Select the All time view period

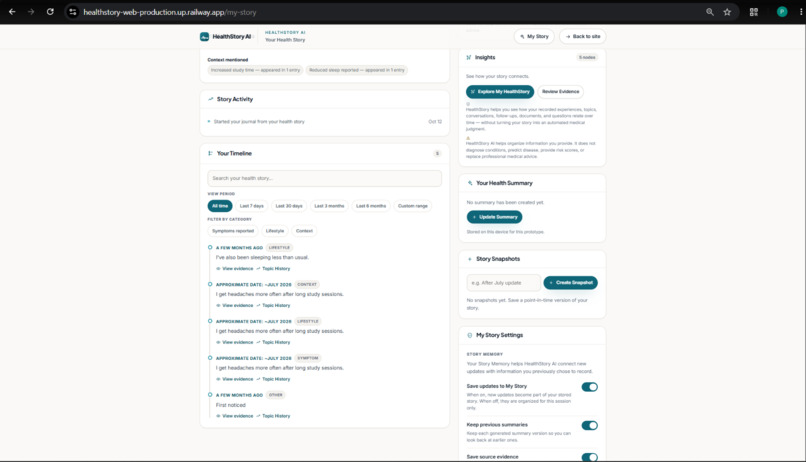(x=220, y=206)
